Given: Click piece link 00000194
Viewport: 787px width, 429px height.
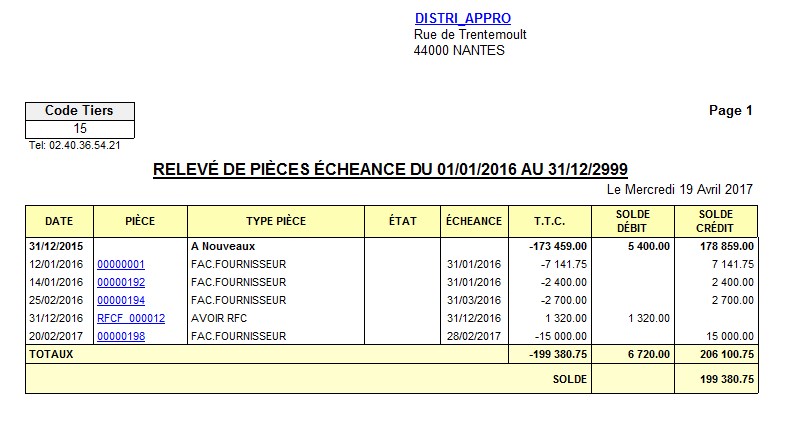Looking at the screenshot, I should tap(121, 300).
